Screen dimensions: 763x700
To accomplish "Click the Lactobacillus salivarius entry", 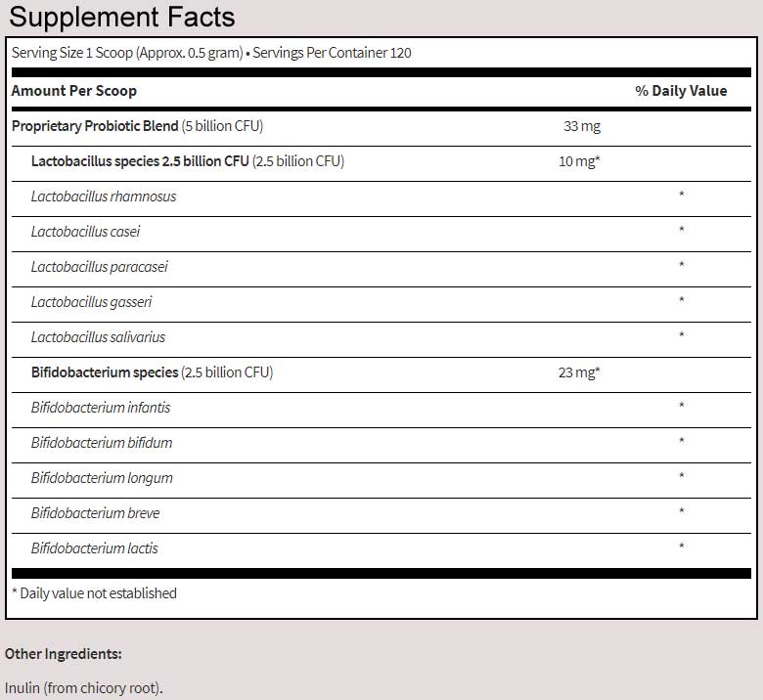I will coord(98,337).
